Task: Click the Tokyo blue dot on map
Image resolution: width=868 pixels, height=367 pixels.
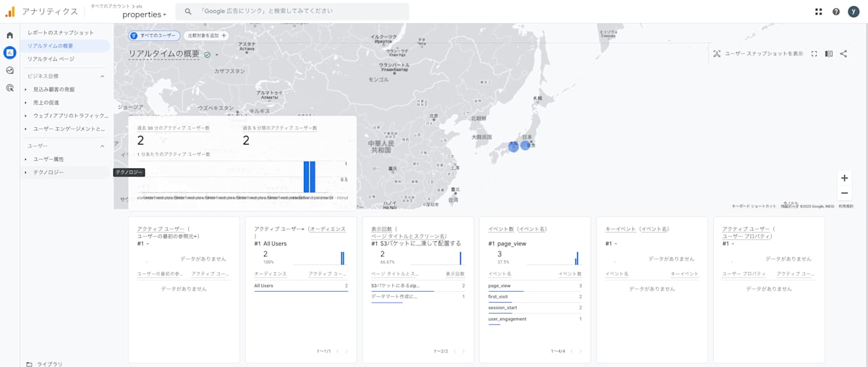Action: coord(525,145)
